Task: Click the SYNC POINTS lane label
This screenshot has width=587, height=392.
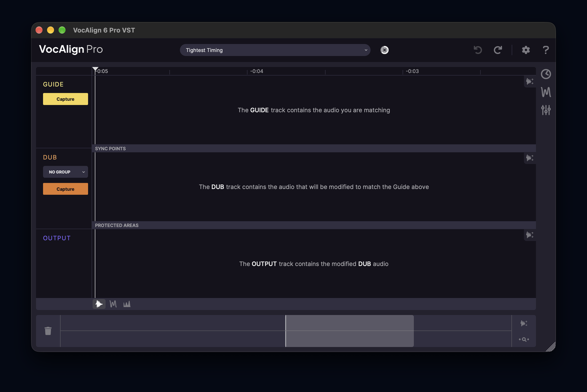Action: 110,149
